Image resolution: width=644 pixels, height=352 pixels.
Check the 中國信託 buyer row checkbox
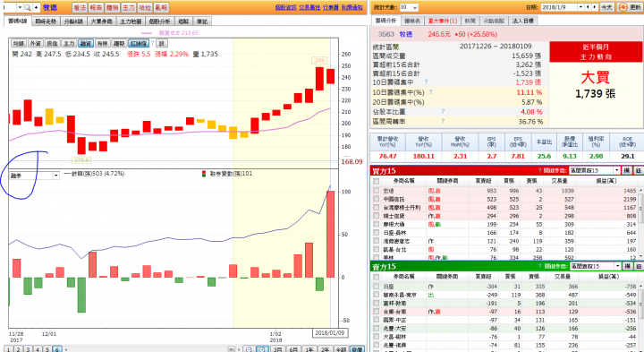pyautogui.click(x=376, y=199)
